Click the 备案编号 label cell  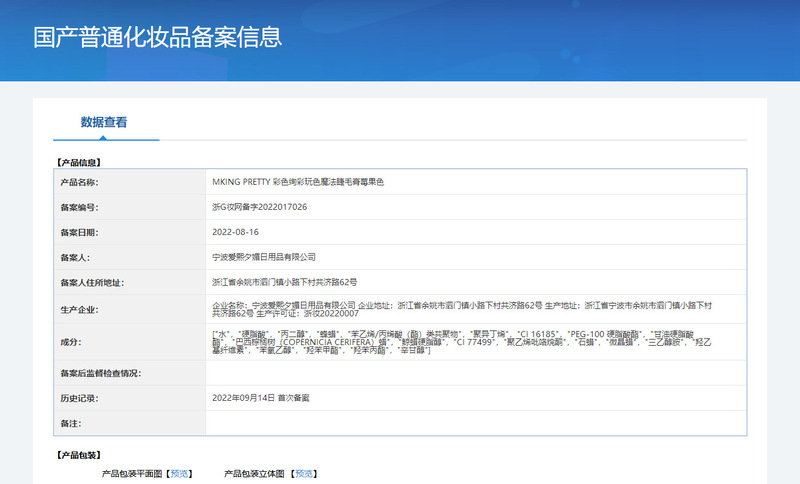pos(130,207)
